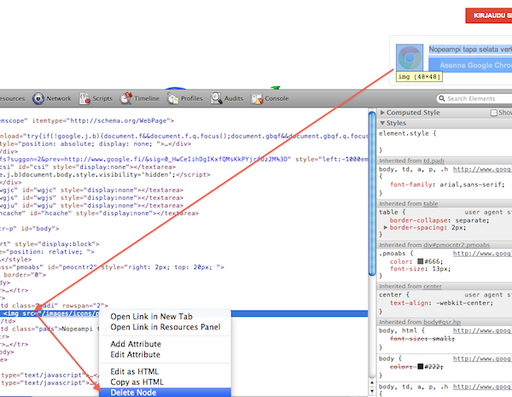This screenshot has width=512, height=397.
Task: Focus the Search Elements field
Action: tap(474, 99)
